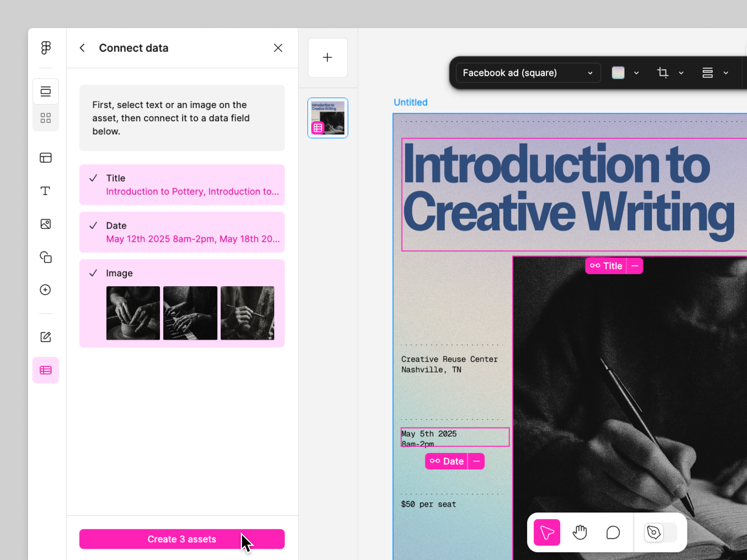This screenshot has height=560, width=747.
Task: Select the pottery hands image thumbnail
Action: coord(133,313)
